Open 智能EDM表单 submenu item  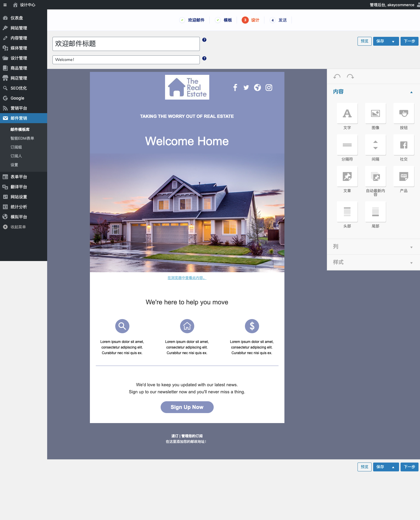[x=22, y=138]
